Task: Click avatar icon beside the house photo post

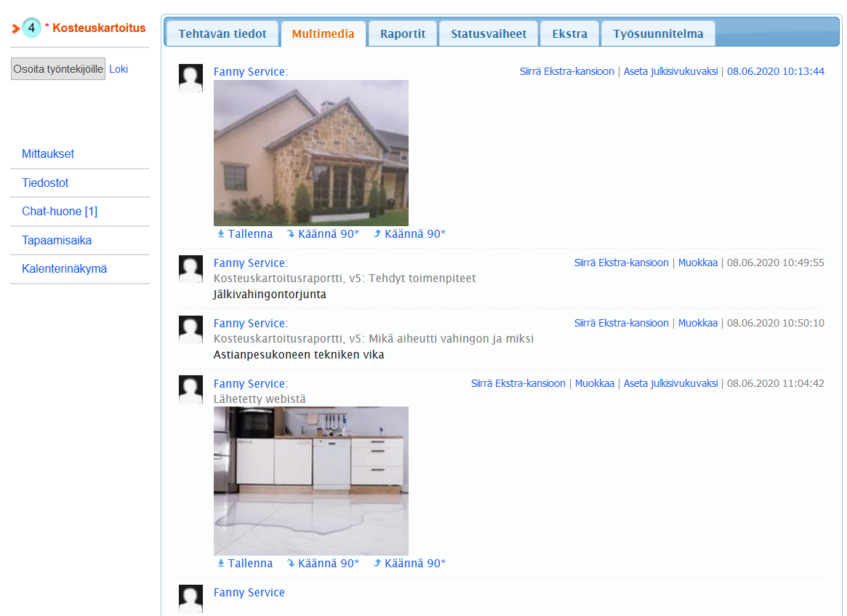Action: point(190,78)
